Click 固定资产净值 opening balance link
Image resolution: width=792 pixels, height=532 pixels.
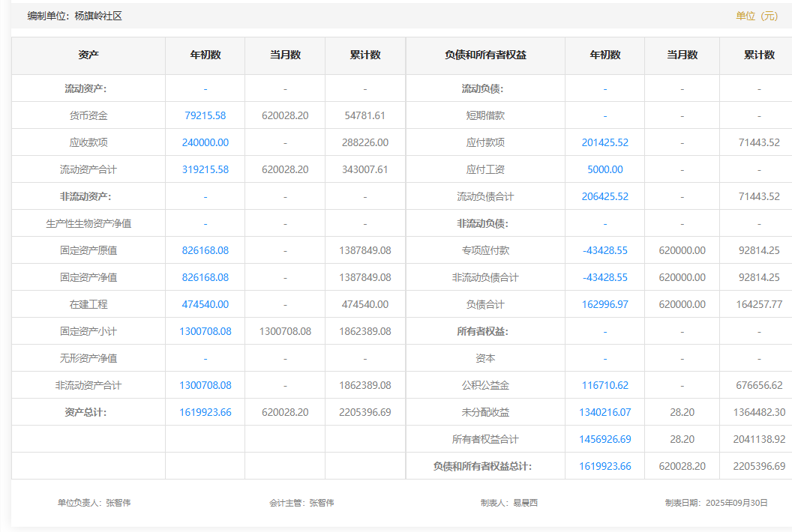pos(205,277)
